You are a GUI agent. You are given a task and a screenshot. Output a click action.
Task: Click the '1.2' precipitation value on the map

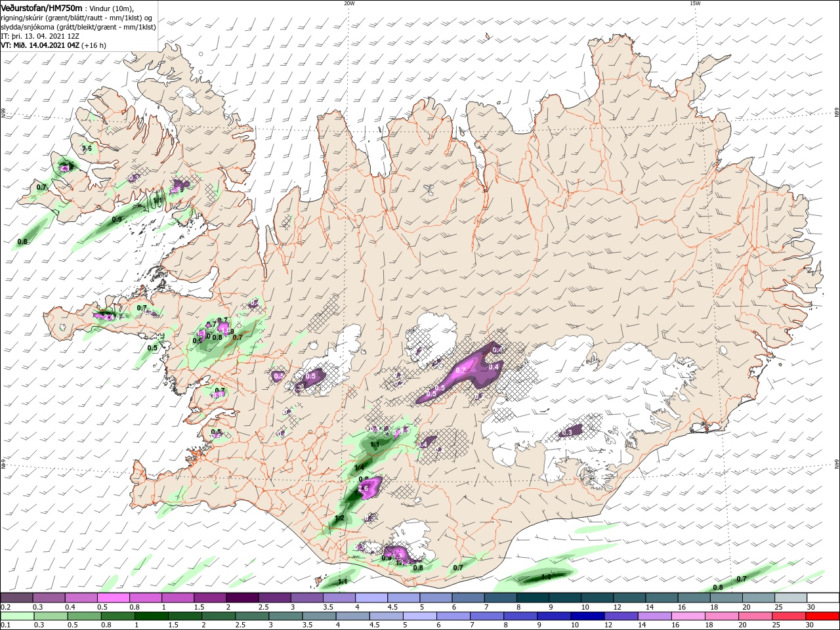(339, 518)
